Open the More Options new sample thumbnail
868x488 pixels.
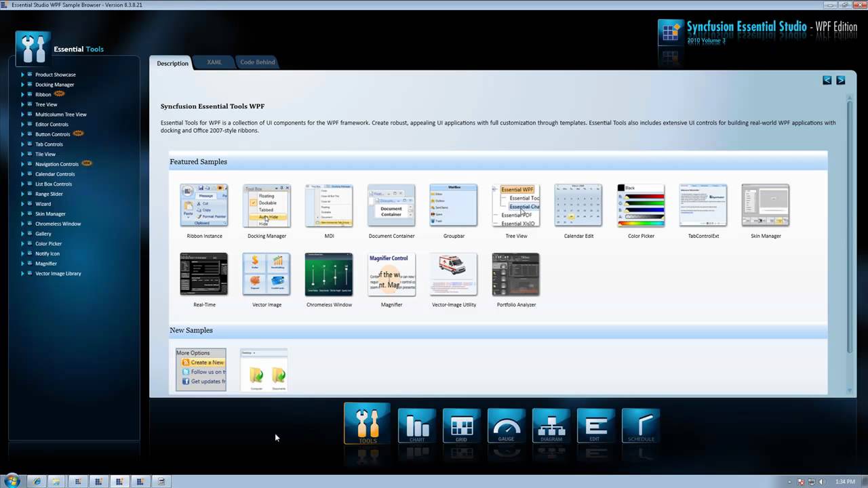(201, 369)
